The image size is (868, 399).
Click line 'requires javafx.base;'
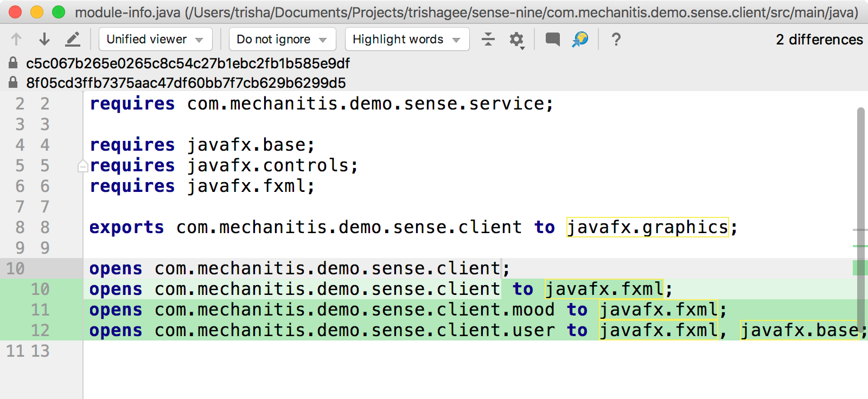click(x=202, y=145)
